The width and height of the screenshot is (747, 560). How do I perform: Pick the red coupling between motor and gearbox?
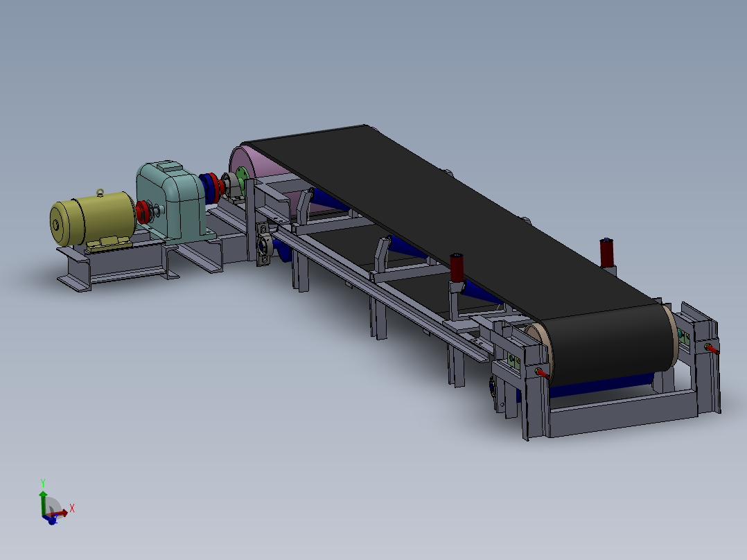pyautogui.click(x=142, y=212)
